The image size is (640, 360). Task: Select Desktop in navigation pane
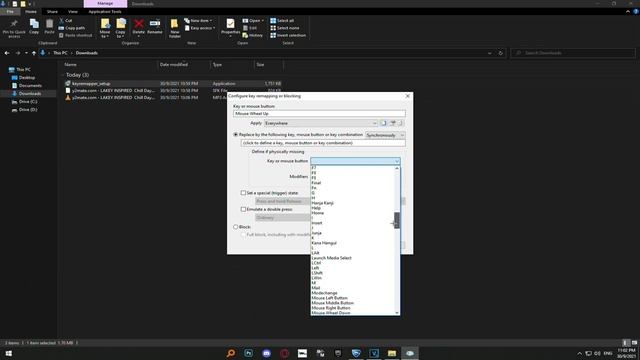tap(27, 78)
